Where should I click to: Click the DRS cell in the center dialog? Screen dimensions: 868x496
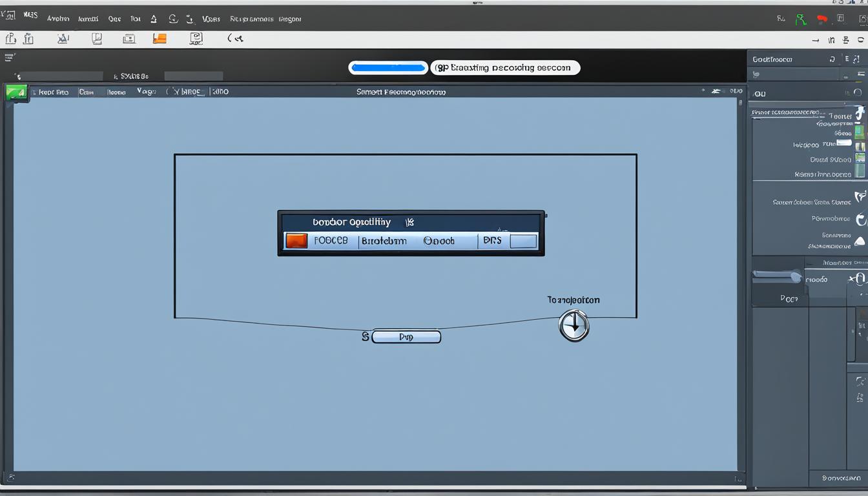click(492, 241)
